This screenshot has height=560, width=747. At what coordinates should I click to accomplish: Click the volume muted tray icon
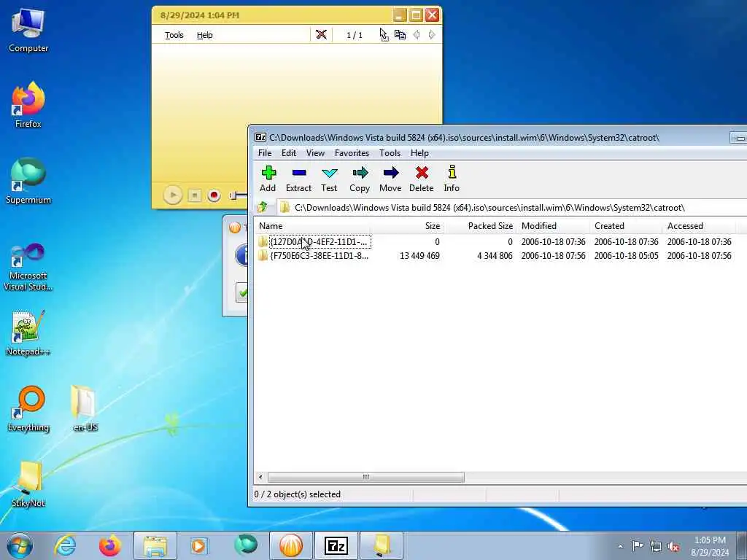(673, 546)
